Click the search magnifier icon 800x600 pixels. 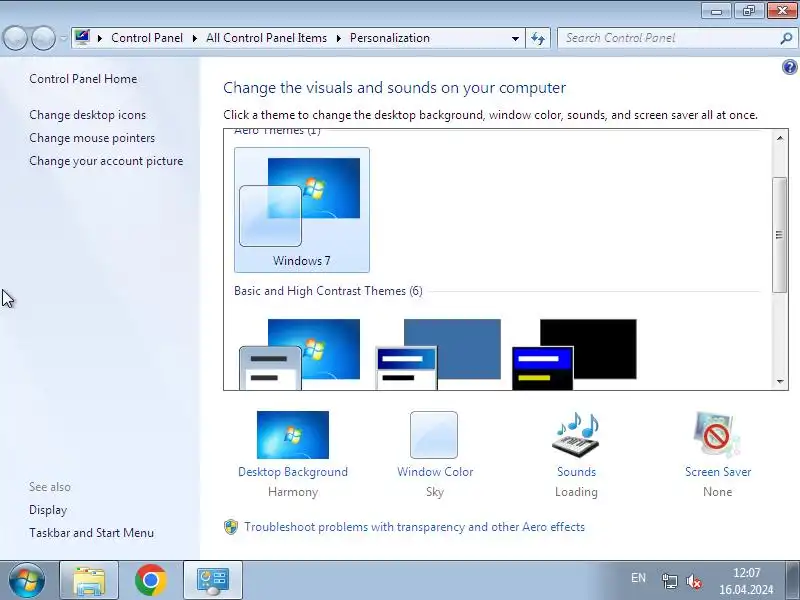click(786, 38)
